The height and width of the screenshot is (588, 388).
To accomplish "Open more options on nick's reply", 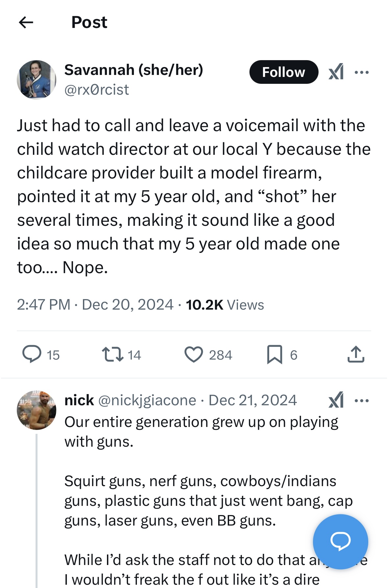I will (362, 400).
